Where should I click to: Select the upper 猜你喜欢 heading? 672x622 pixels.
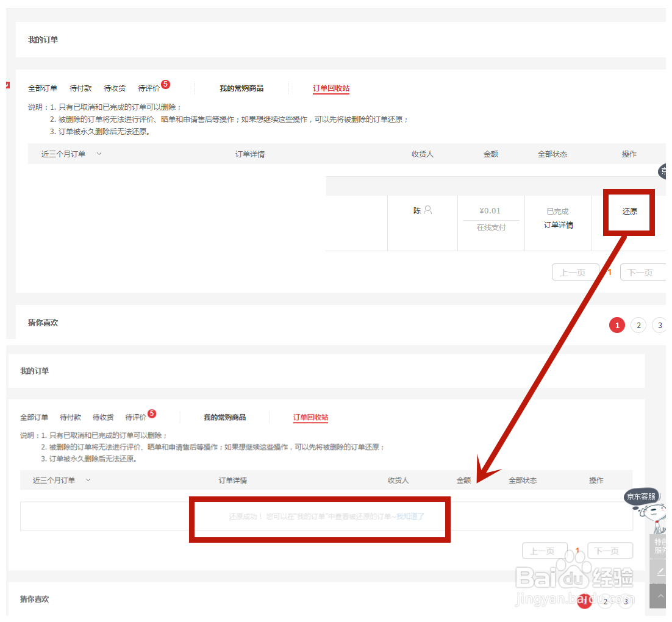coord(43,323)
